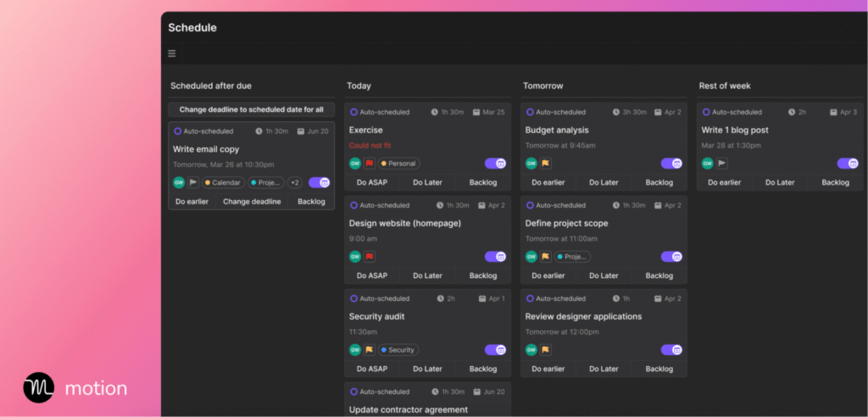Click the gray flag on Write email copy
868x417 pixels.
click(193, 182)
